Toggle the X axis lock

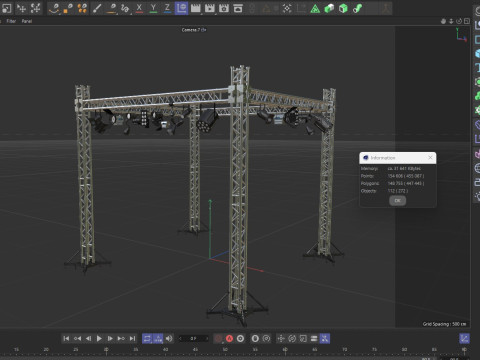pyautogui.click(x=139, y=8)
